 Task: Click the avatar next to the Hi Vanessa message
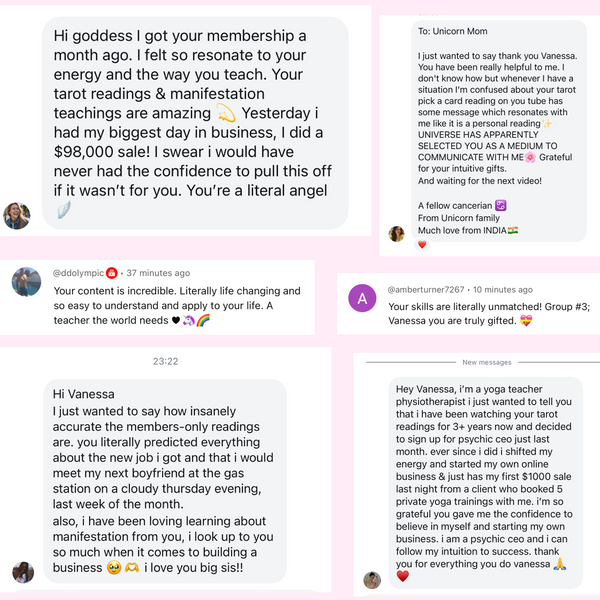coord(23,572)
